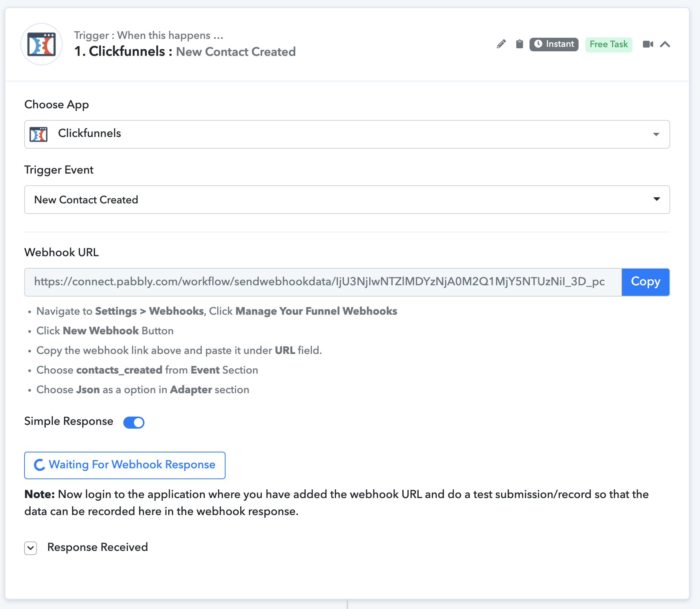Click the 'Trigger Event' label

(x=59, y=170)
